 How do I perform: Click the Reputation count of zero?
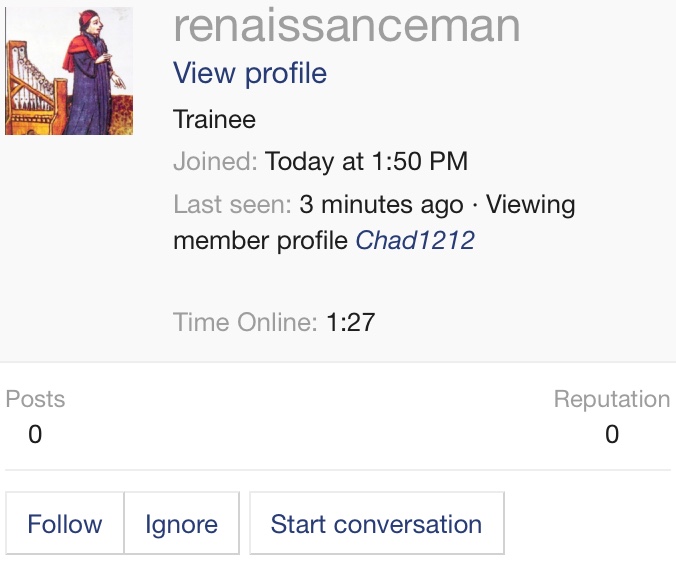coord(612,434)
